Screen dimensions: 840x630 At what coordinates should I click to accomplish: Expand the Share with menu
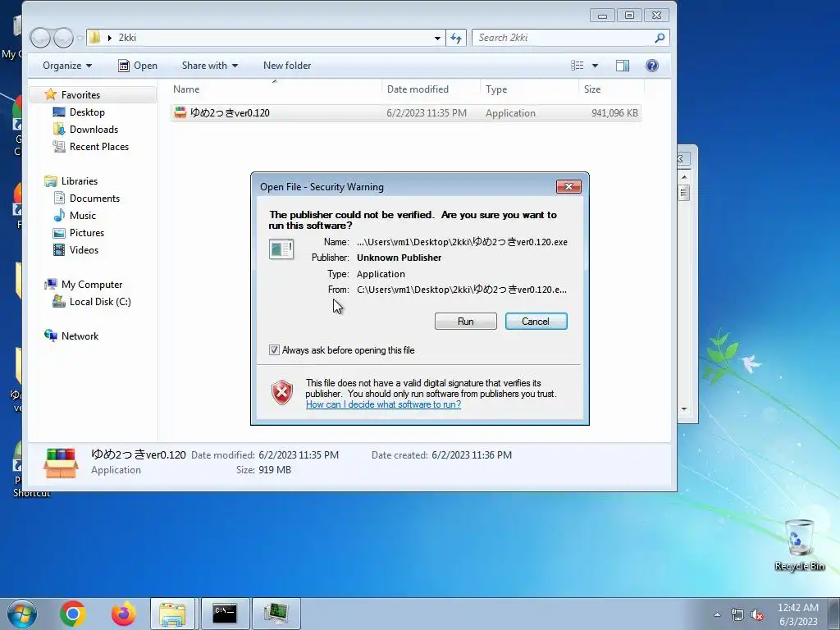click(x=209, y=66)
